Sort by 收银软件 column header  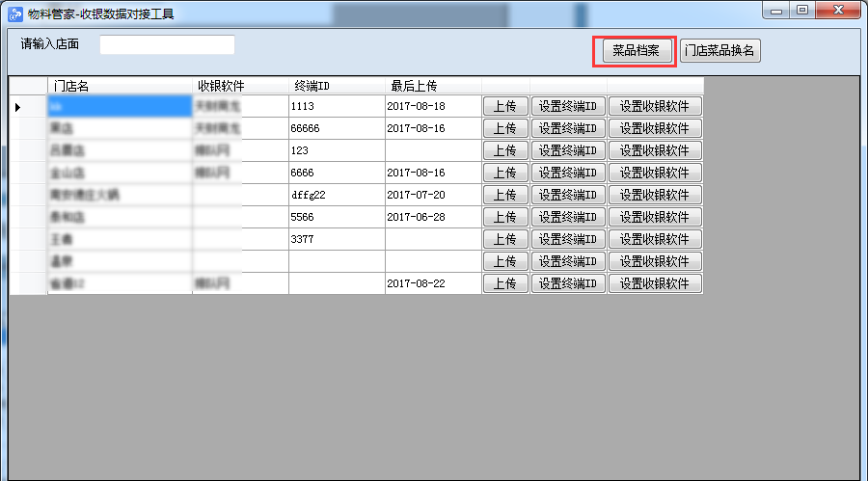point(240,85)
